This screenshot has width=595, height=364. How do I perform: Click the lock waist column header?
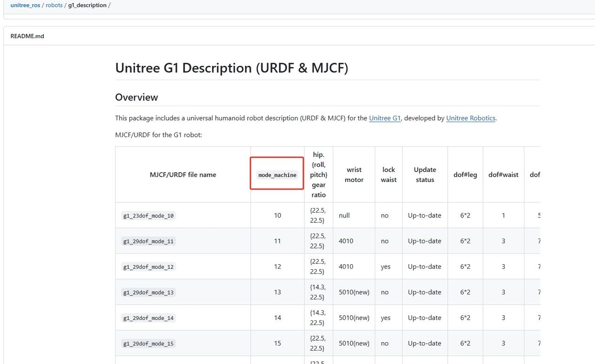[x=389, y=175]
